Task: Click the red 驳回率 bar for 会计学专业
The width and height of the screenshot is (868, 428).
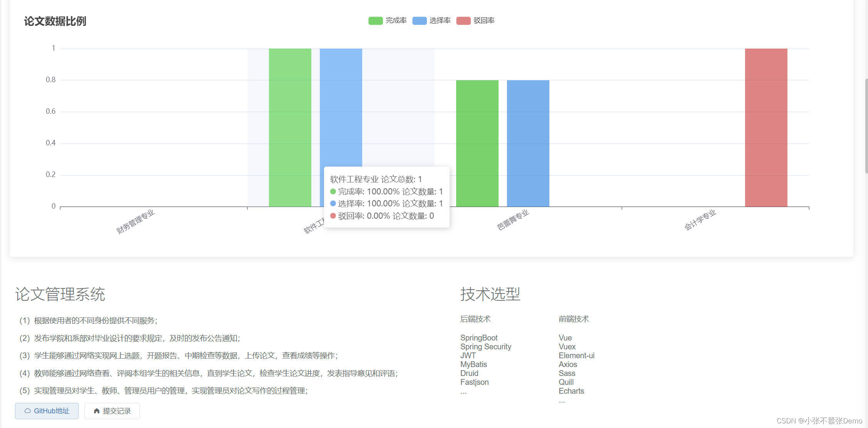Action: 766,127
